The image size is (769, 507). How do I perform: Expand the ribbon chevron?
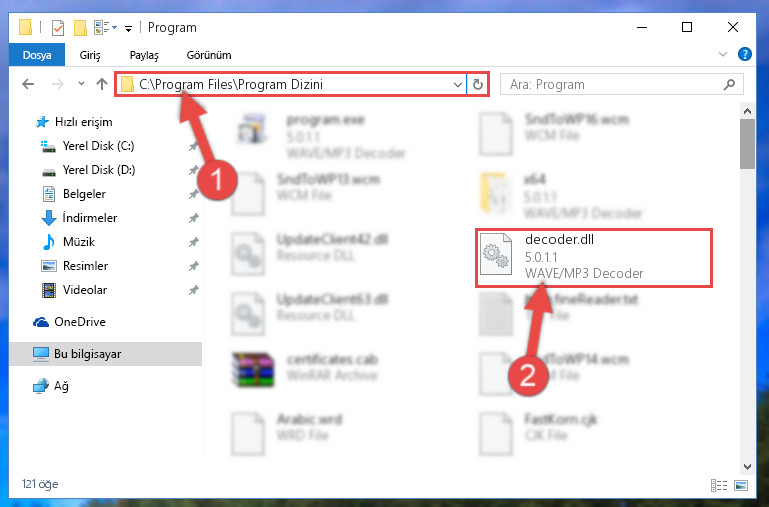[722, 54]
